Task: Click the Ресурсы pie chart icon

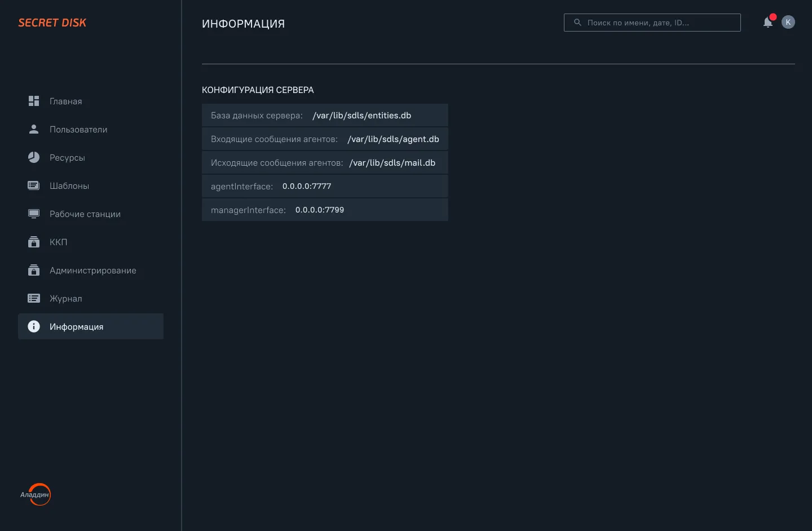Action: coord(34,157)
